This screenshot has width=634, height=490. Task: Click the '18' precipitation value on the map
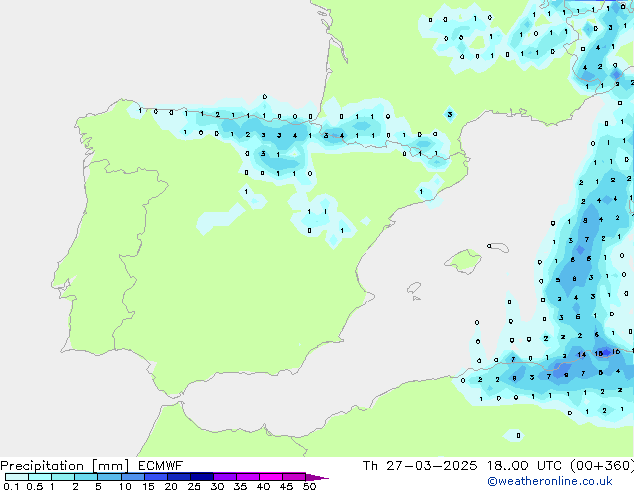tap(599, 353)
